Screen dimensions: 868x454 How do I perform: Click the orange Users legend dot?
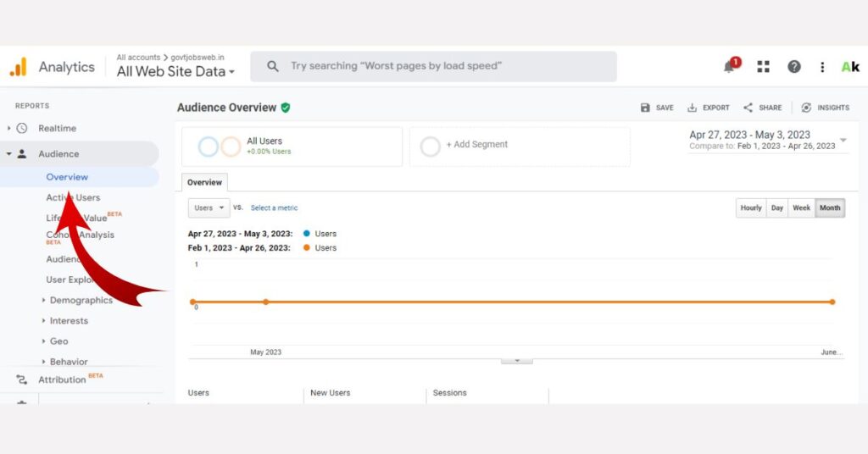(307, 247)
